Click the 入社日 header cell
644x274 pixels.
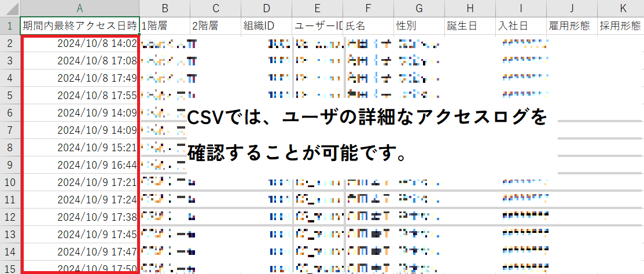(521, 26)
